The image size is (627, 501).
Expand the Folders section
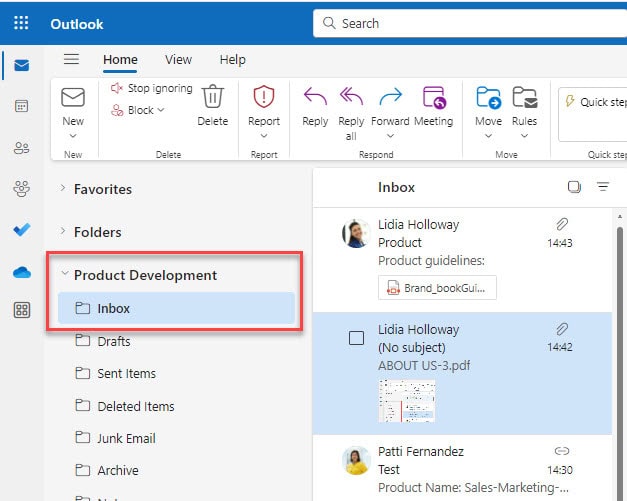63,231
